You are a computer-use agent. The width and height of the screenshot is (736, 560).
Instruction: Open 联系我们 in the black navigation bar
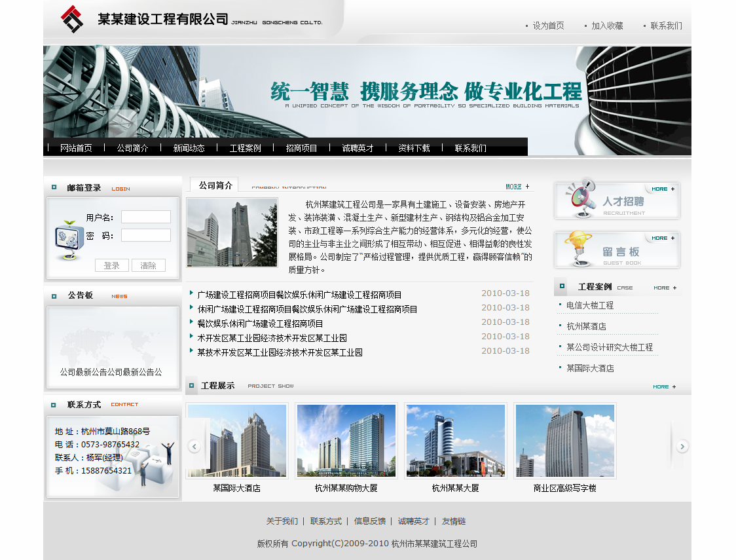click(470, 148)
